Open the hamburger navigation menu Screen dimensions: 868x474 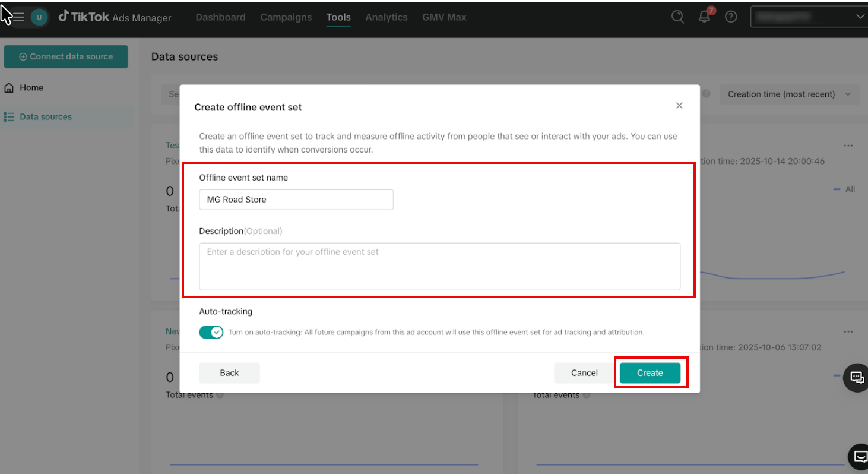coord(18,17)
